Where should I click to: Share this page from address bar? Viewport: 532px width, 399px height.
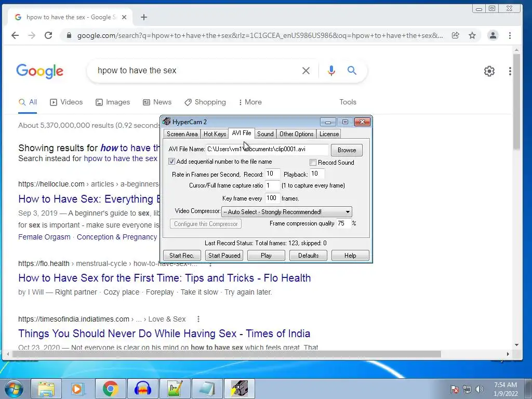click(x=455, y=35)
